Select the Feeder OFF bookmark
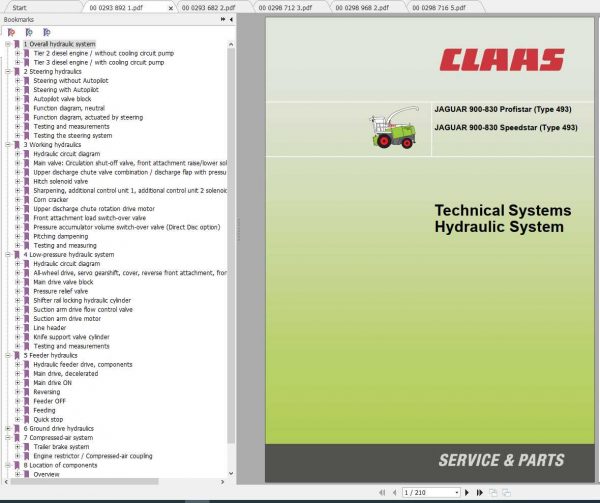Viewport: 600px width, 503px height. 49,401
